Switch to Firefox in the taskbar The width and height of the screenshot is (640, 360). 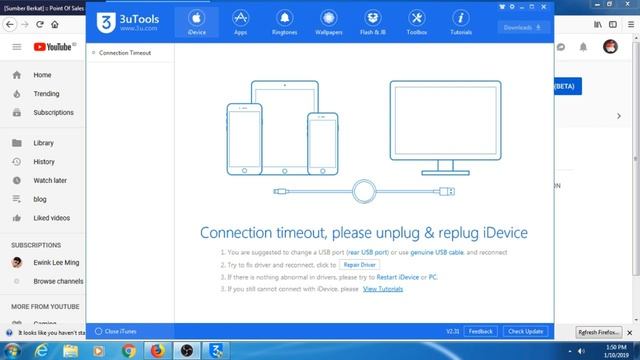[157, 351]
